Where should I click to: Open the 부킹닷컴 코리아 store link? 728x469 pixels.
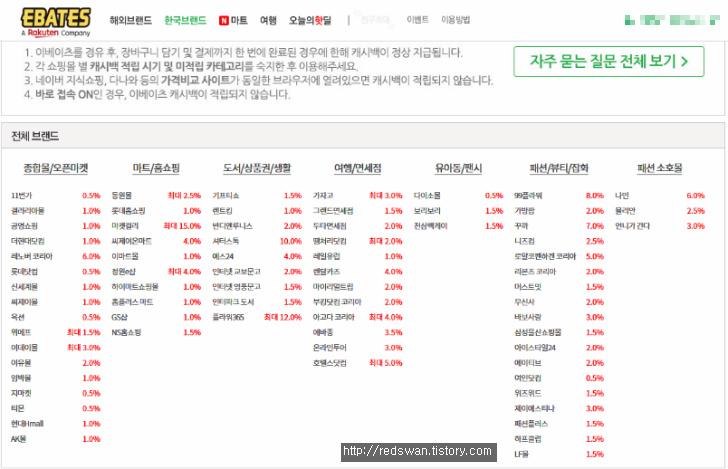(x=338, y=302)
